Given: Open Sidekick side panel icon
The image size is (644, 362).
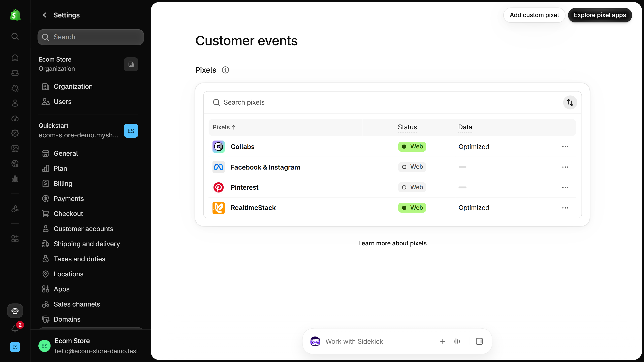Looking at the screenshot, I should click(479, 341).
